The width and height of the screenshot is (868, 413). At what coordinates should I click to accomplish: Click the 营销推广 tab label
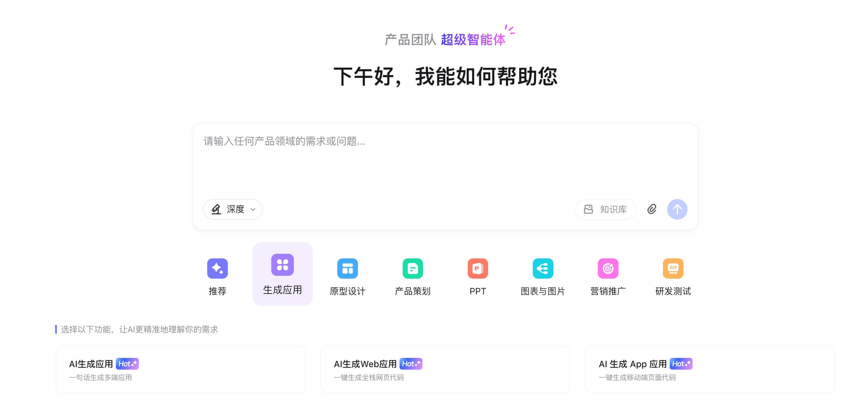tap(608, 291)
